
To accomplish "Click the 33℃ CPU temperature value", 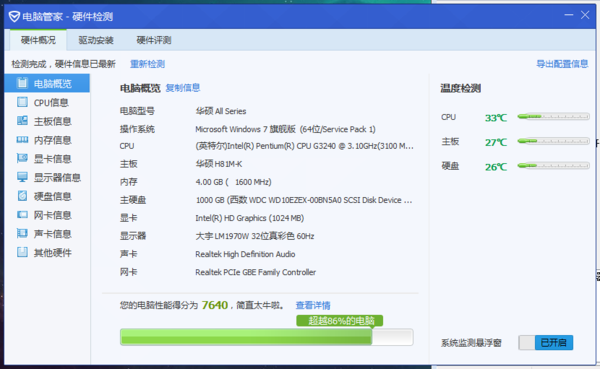I will pyautogui.click(x=496, y=118).
